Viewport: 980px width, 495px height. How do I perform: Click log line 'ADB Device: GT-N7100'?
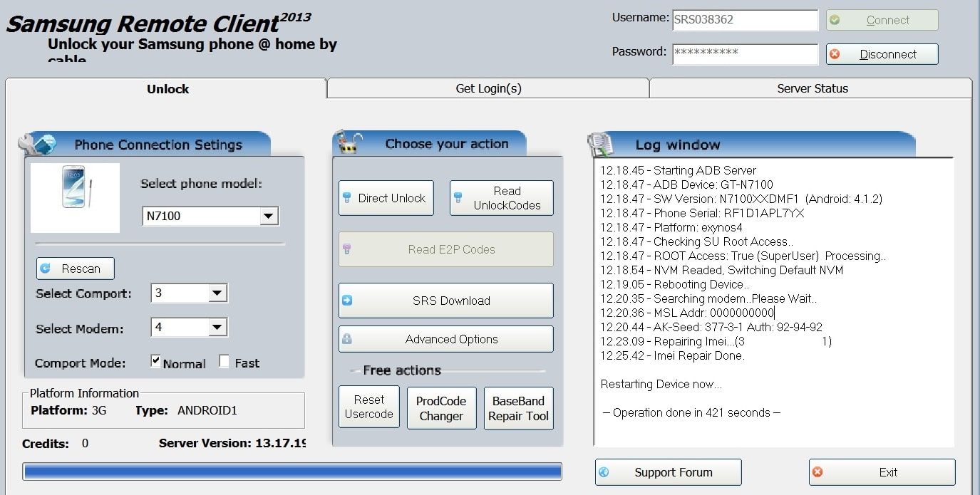(x=686, y=184)
